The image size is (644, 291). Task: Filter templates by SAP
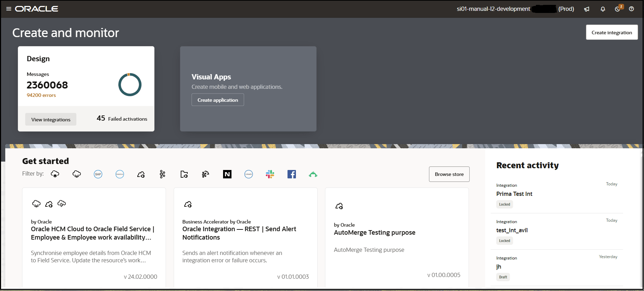point(98,174)
